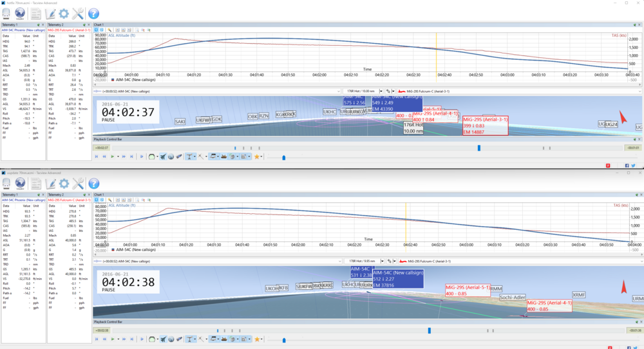The width and height of the screenshot is (644, 349).
Task: Click the playback speed slider handle in the bottom window
Action: click(x=284, y=340)
